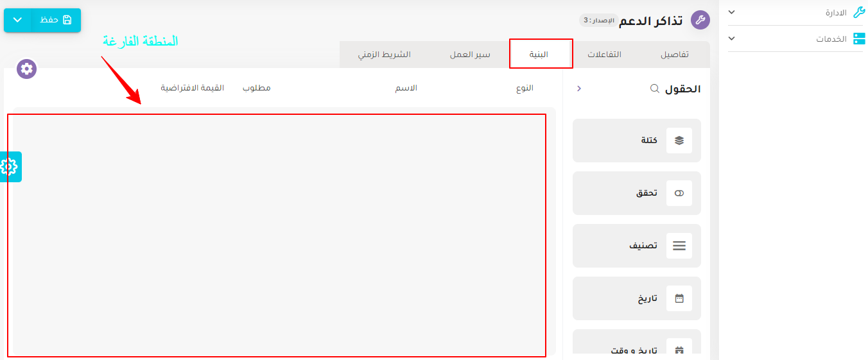Open the التفاعلات tab
This screenshot has height=360, width=868.
click(x=604, y=55)
